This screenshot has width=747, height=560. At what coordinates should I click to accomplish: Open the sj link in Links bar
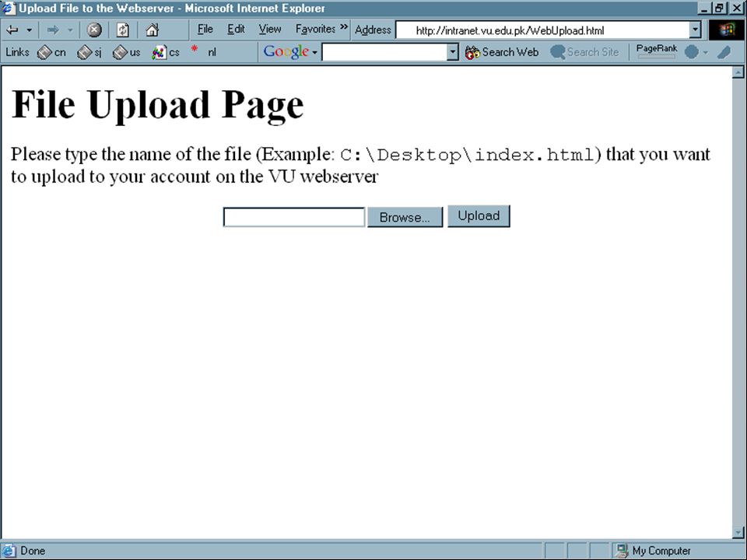pos(89,52)
